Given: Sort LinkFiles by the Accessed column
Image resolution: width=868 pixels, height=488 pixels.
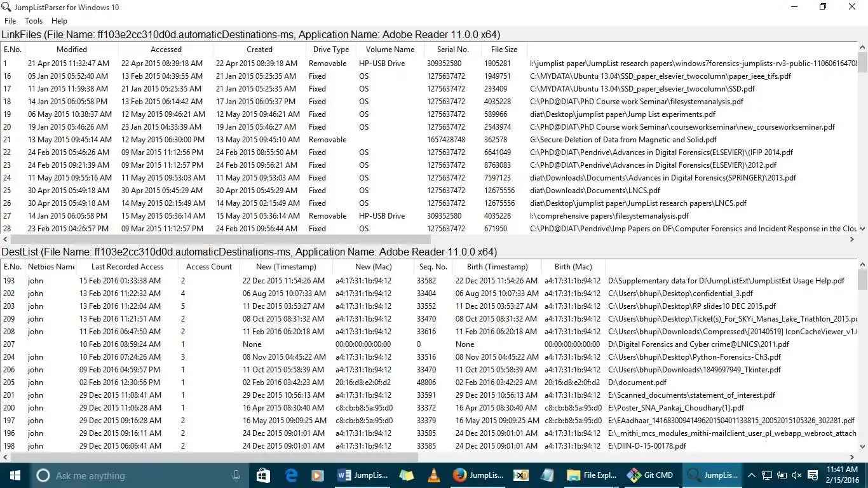Looking at the screenshot, I should 166,49.
